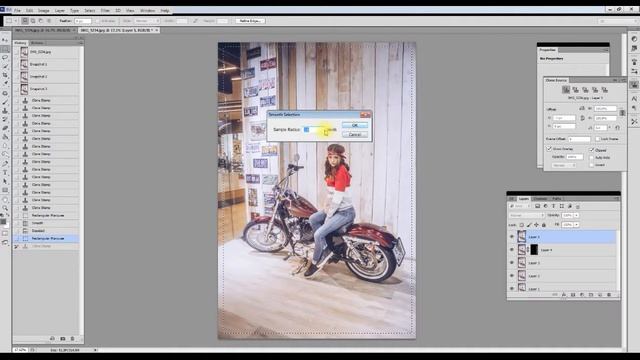Toggle the Show Overlay checkbox
Image resolution: width=640 pixels, height=360 pixels.
pyautogui.click(x=549, y=149)
